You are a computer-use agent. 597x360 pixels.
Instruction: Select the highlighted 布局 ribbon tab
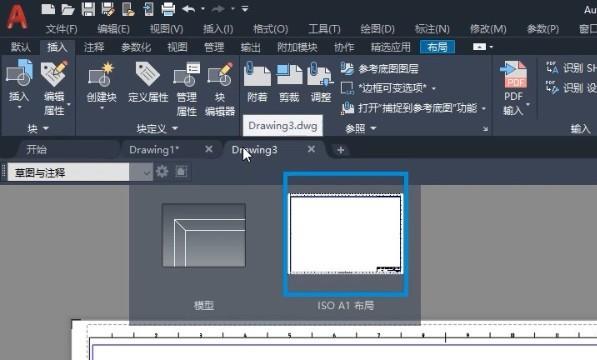click(x=437, y=47)
